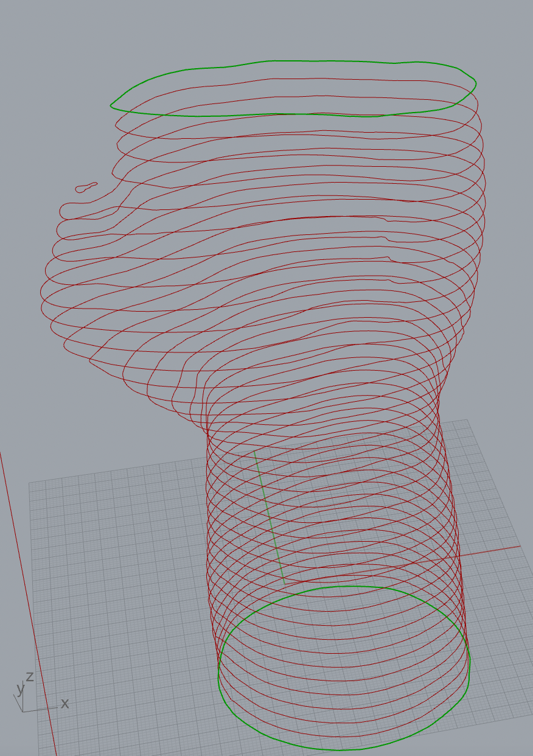This screenshot has width=533, height=756.
Task: Click the origin point of the axis gizmo
Action: [x=23, y=710]
